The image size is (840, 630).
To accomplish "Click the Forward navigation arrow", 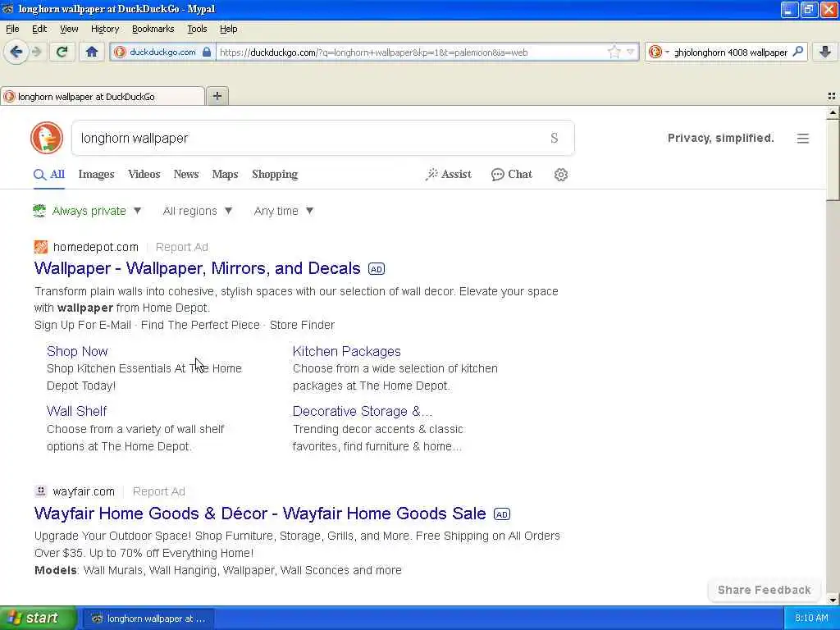I will [36, 52].
